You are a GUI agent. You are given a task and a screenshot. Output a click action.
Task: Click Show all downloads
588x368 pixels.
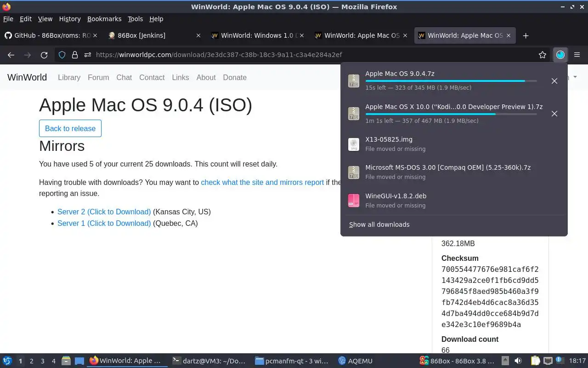[379, 224]
